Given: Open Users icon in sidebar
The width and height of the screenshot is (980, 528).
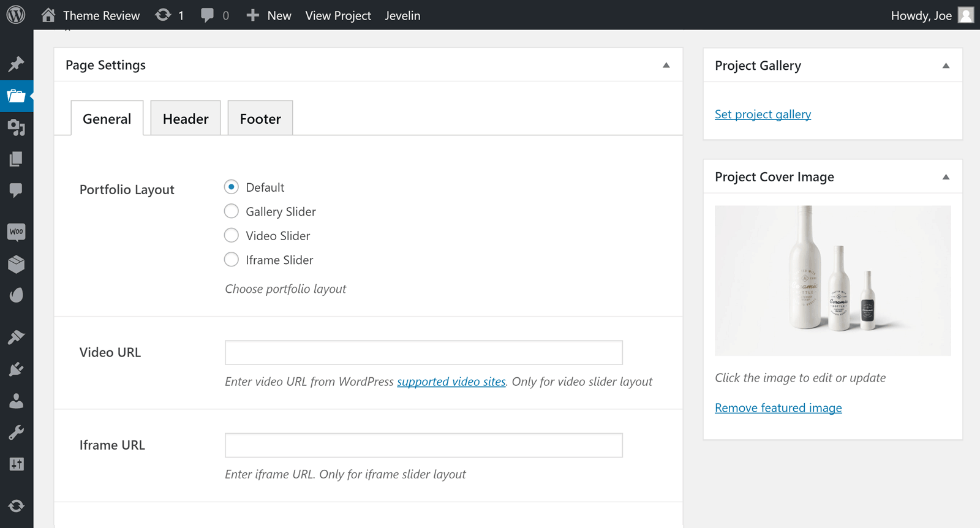Looking at the screenshot, I should [x=17, y=401].
